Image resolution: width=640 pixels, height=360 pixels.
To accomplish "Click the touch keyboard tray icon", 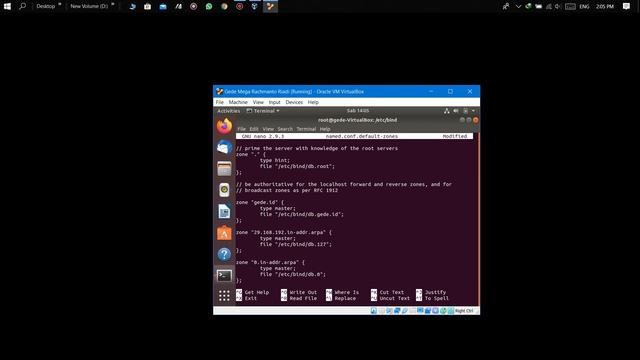I will (570, 6).
